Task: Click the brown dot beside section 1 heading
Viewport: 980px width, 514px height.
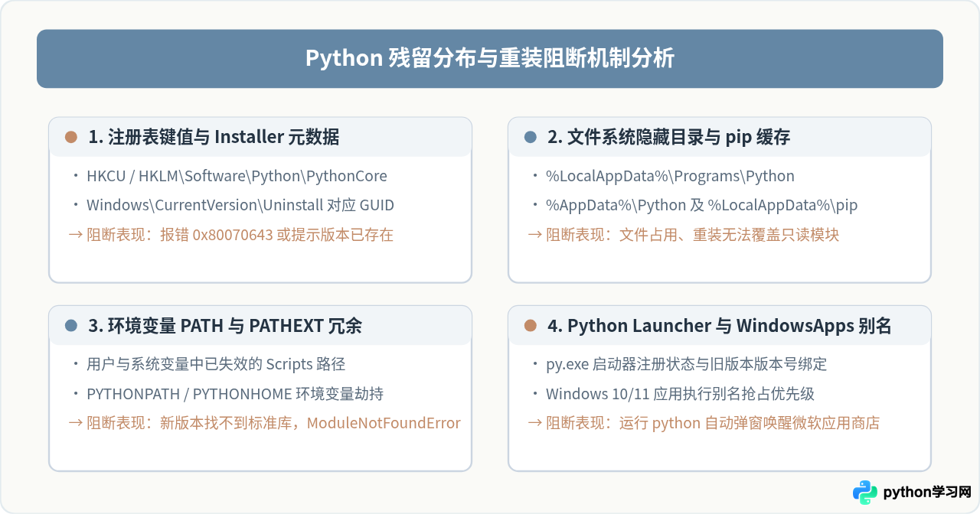Action: 71,137
